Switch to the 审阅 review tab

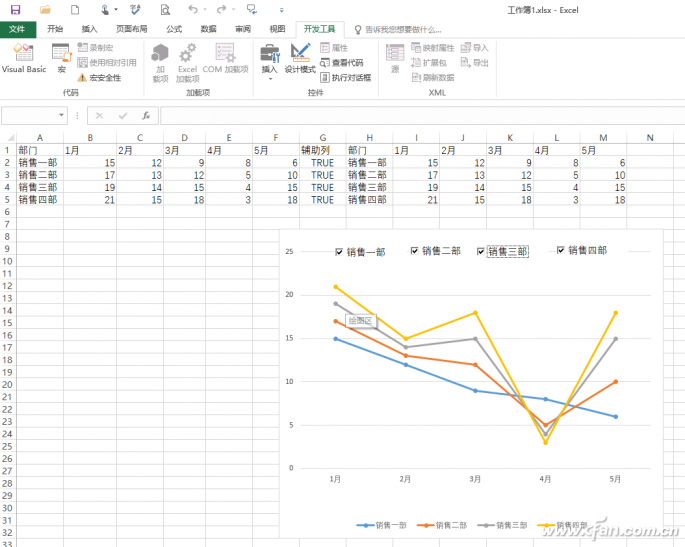pyautogui.click(x=243, y=29)
